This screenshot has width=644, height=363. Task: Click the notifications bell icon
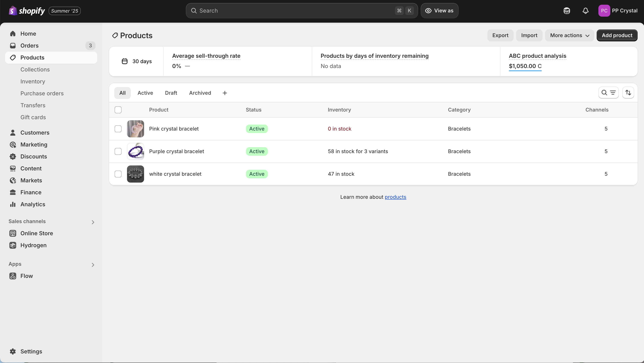585,11
